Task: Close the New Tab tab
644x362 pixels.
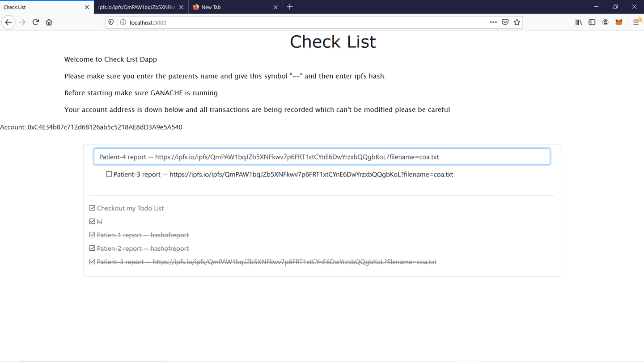Action: (x=275, y=7)
